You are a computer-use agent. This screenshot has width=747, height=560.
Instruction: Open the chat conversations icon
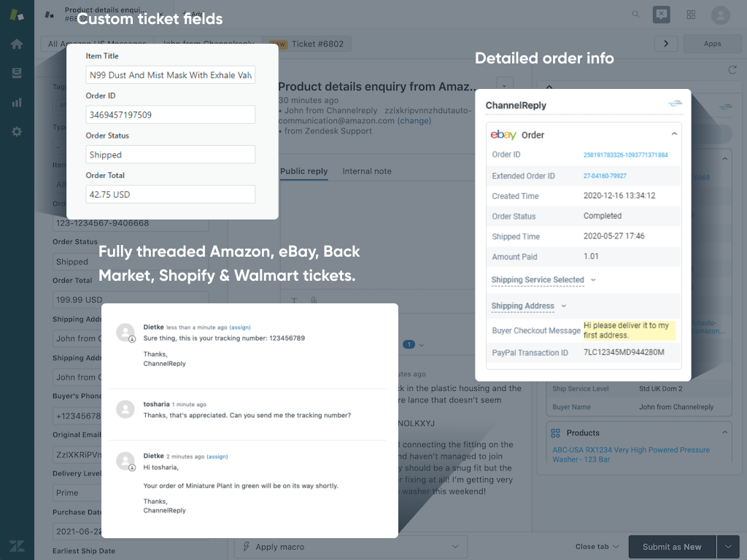tap(660, 15)
